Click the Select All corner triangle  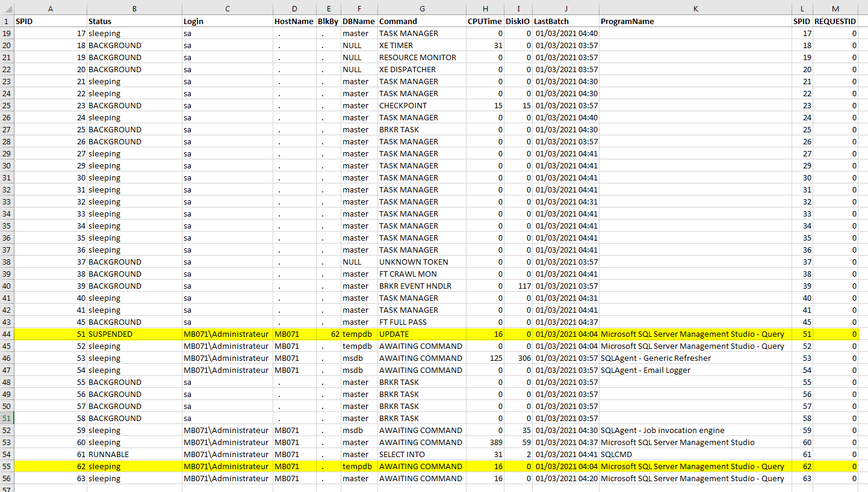(7, 8)
